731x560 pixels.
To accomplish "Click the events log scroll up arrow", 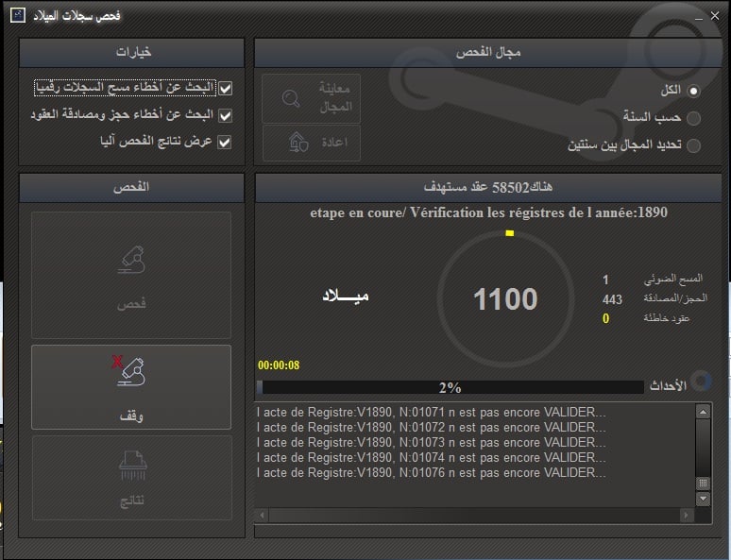I will coord(703,412).
